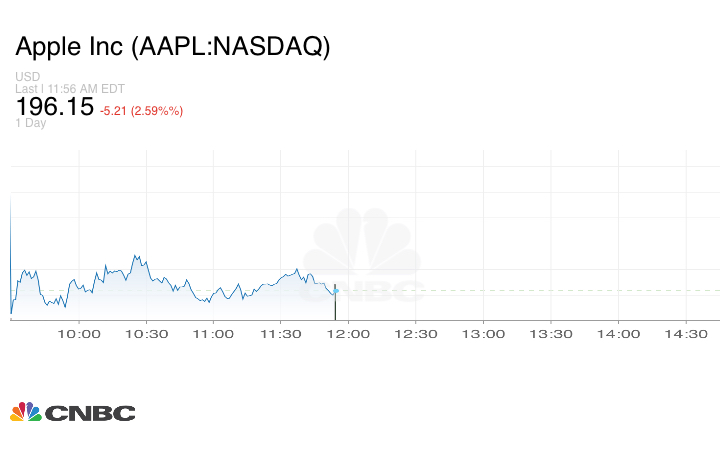This screenshot has height=450, width=720.
Task: Click the 14:00 time axis label
Action: pos(618,334)
